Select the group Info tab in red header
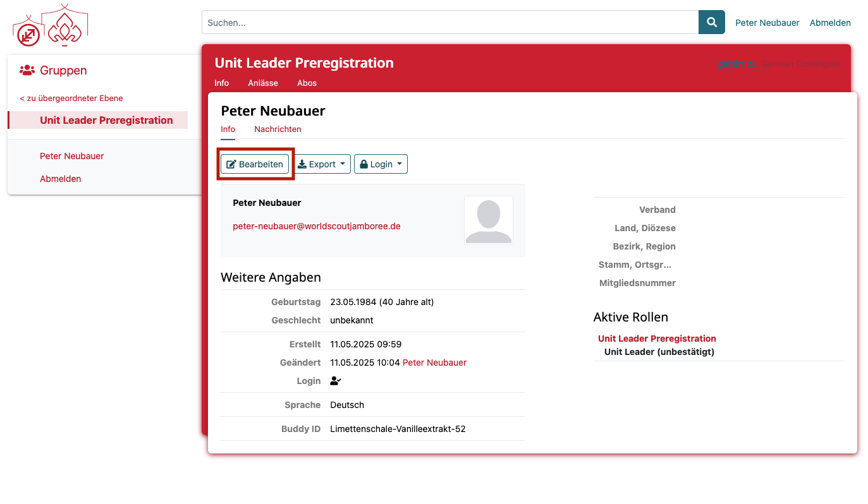Image resolution: width=868 pixels, height=504 pixels. click(x=221, y=83)
